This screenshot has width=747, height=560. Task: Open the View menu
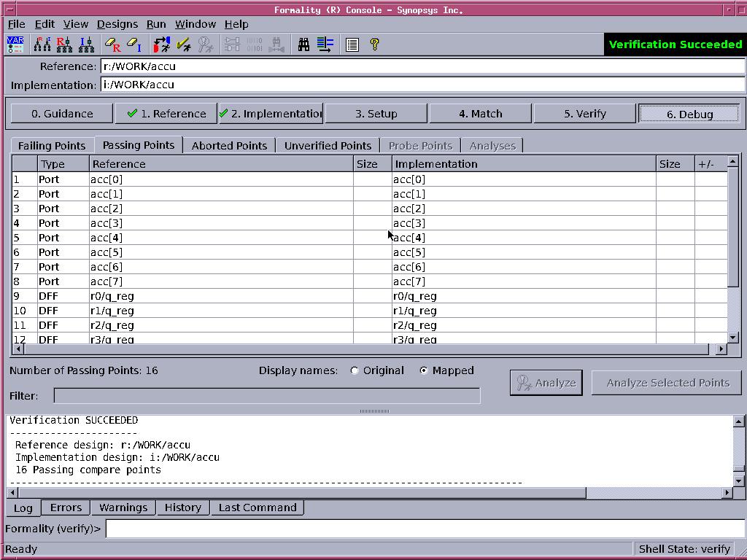pyautogui.click(x=76, y=24)
